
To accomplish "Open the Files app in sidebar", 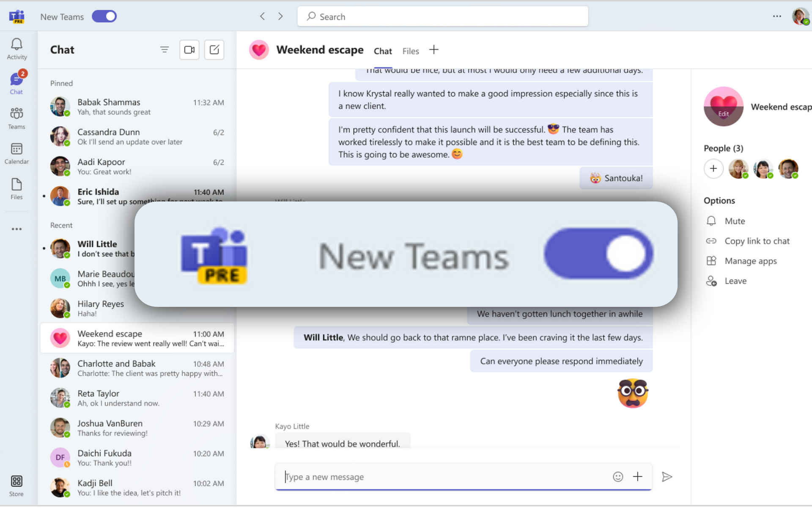I will 16,189.
